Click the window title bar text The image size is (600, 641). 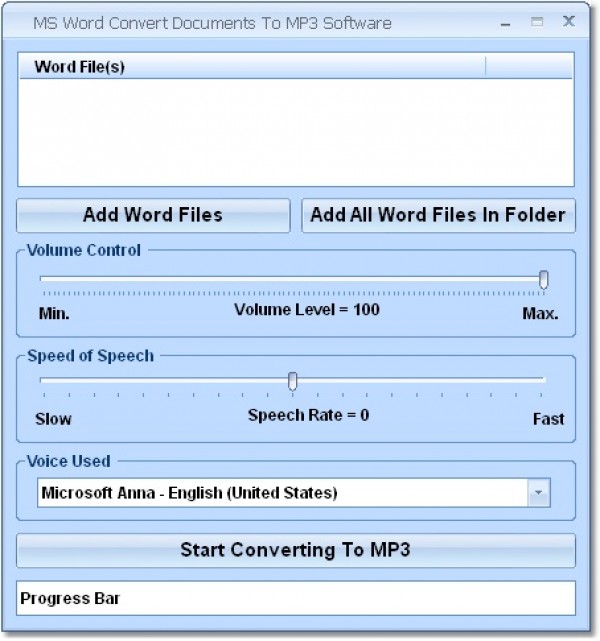[x=212, y=23]
